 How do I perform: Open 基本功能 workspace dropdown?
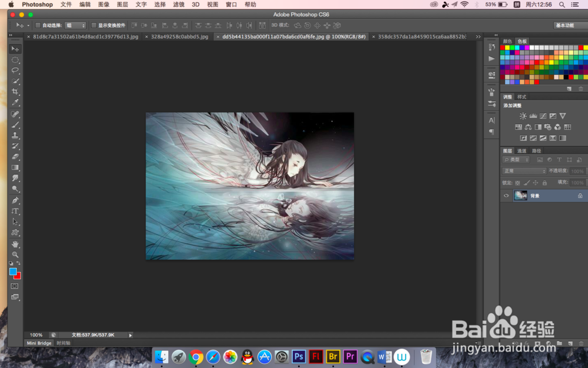[570, 25]
